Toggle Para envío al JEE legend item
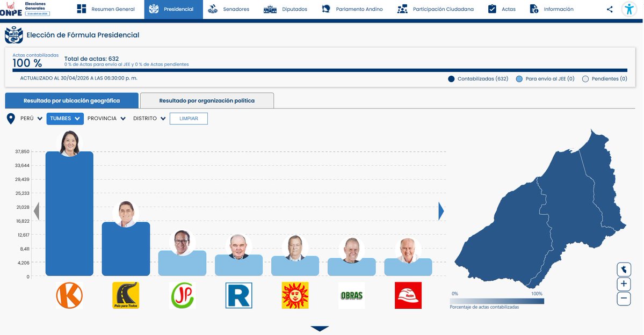Image resolution: width=644 pixels, height=335 pixels. coord(545,79)
